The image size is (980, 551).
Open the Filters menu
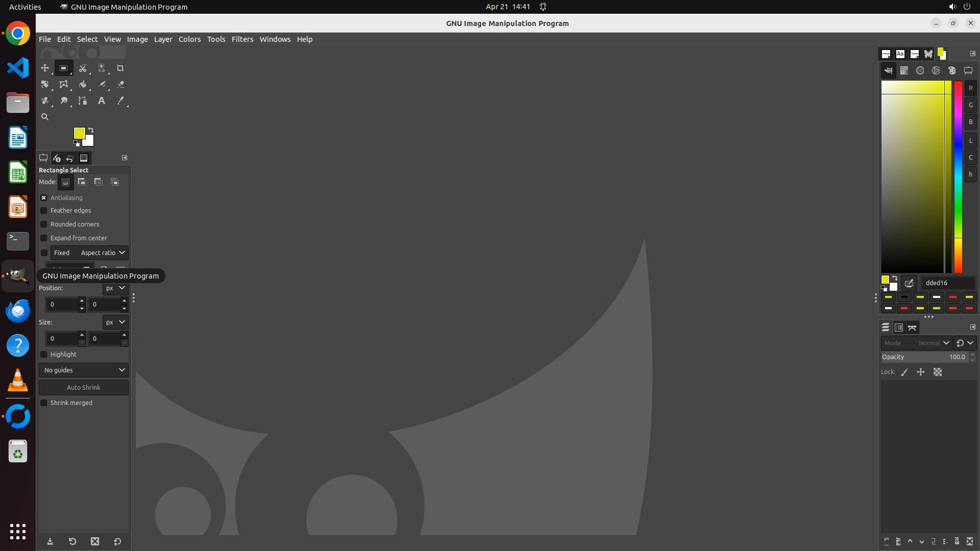[x=242, y=39]
